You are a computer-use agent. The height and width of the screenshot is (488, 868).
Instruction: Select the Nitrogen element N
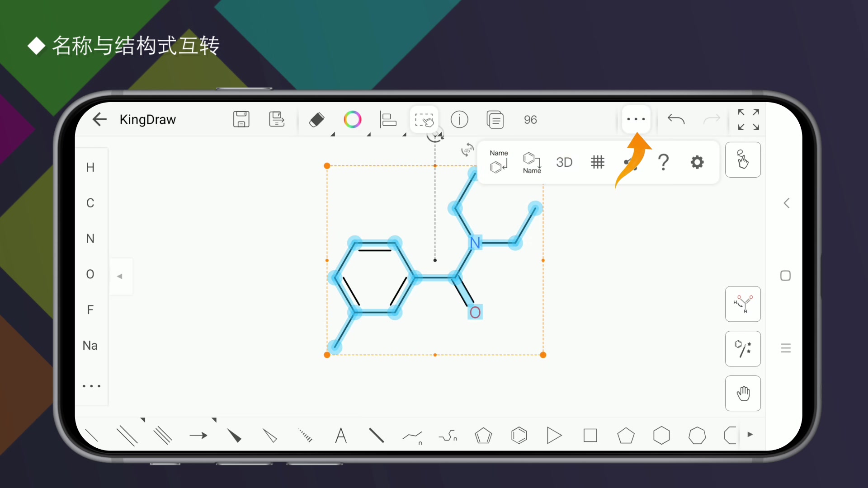tap(90, 239)
